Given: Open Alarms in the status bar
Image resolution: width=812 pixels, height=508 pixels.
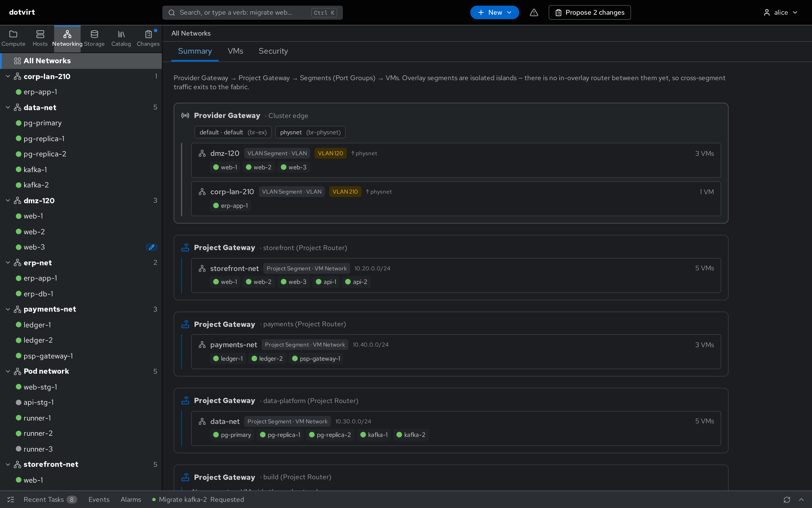Looking at the screenshot, I should [x=131, y=500].
